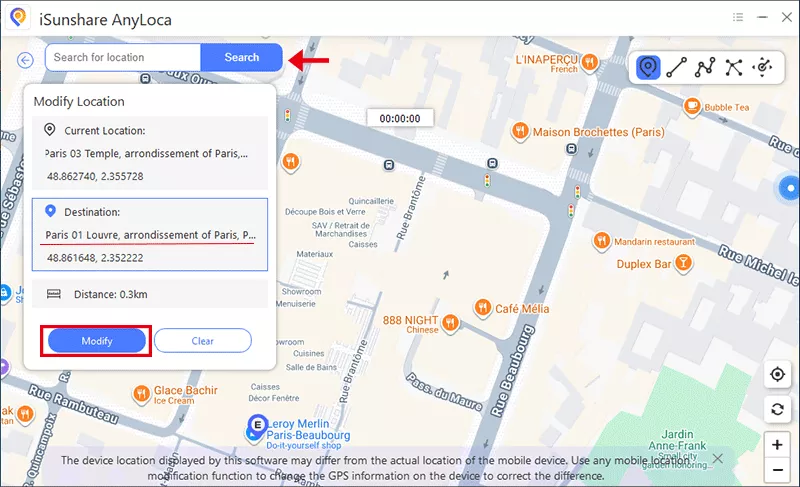
Task: Click the Search button
Action: click(241, 58)
